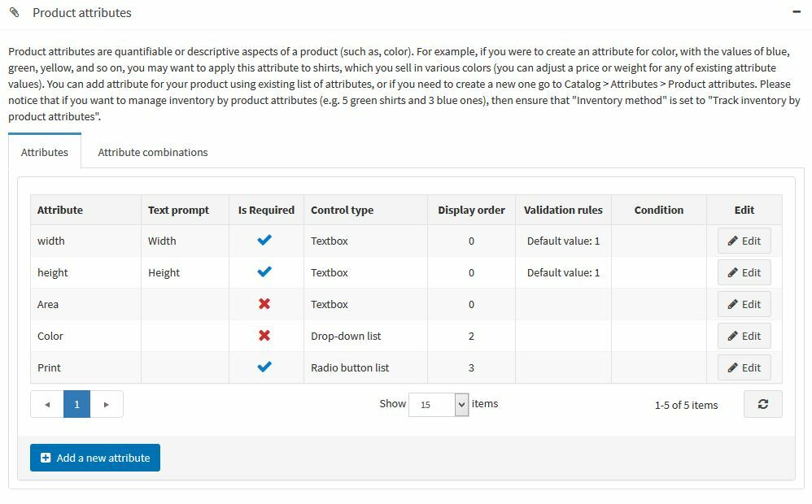Collapse the Product attributes panel with minus icon

coord(797,11)
